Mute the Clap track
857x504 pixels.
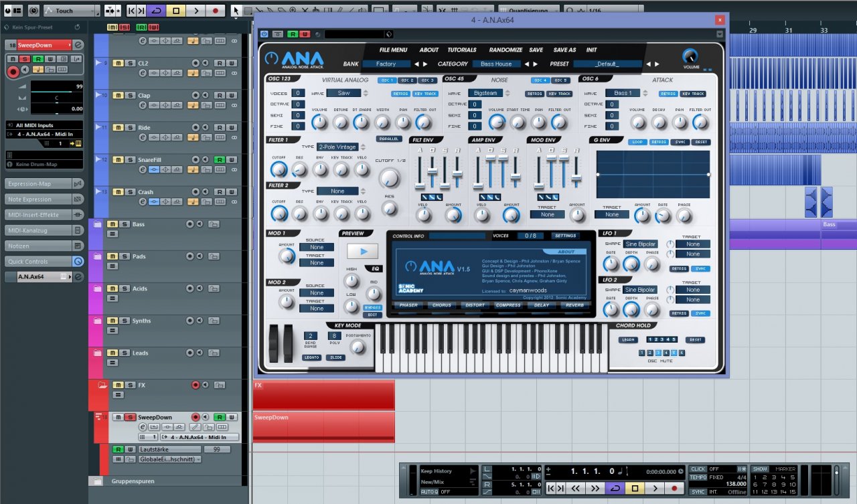pyautogui.click(x=118, y=95)
